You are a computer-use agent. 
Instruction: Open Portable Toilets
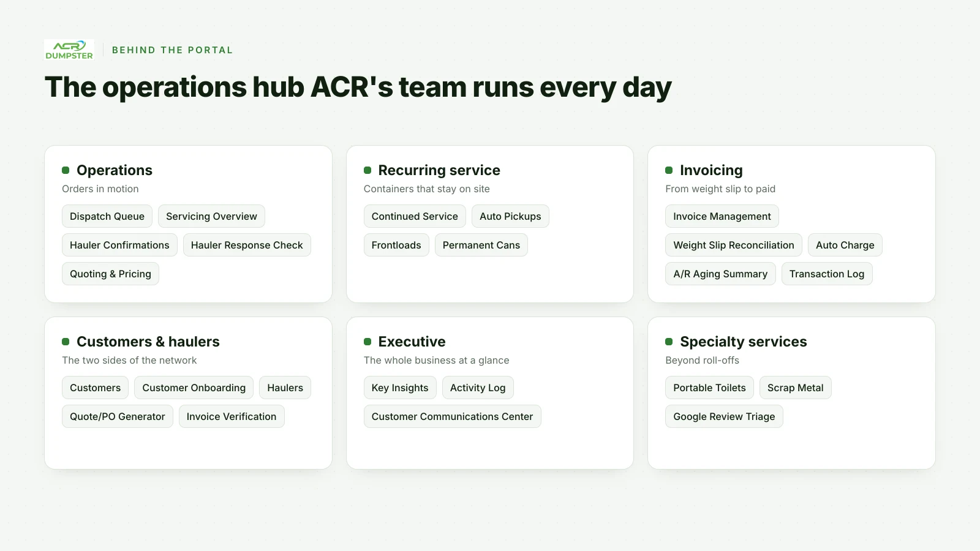[710, 388]
